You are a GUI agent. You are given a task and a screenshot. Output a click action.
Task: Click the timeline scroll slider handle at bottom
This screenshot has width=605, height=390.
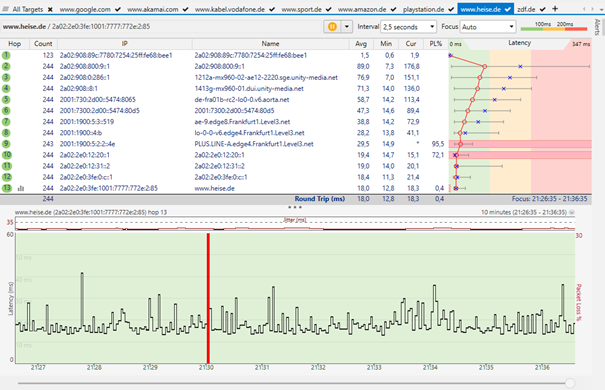click(x=570, y=383)
